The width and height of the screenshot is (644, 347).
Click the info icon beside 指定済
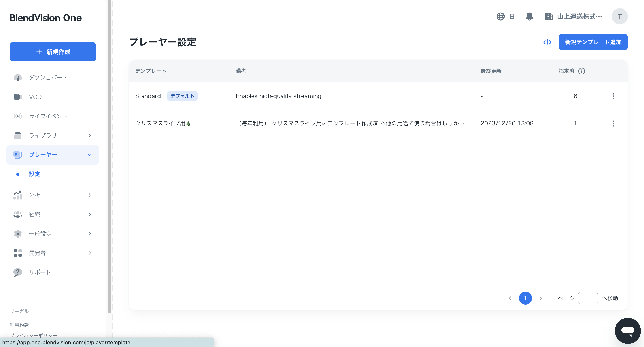tap(581, 71)
